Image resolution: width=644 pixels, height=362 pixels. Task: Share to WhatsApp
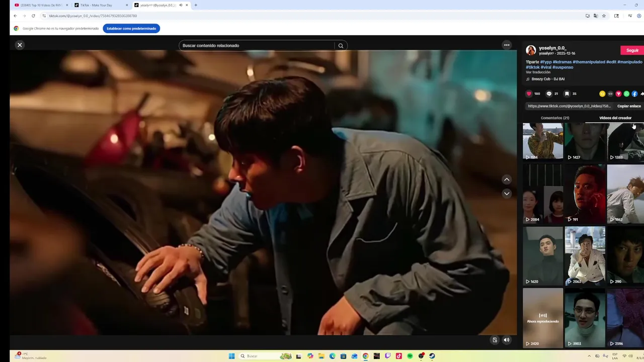pyautogui.click(x=626, y=94)
